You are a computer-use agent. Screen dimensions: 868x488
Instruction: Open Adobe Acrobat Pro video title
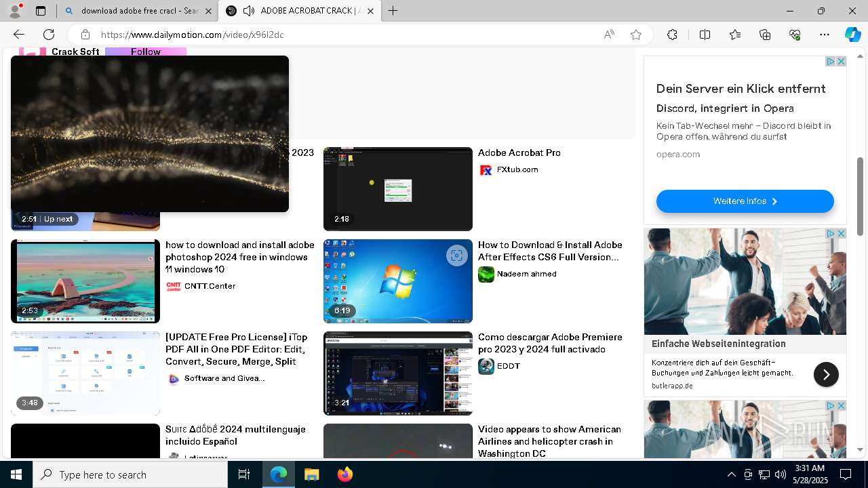click(x=519, y=152)
